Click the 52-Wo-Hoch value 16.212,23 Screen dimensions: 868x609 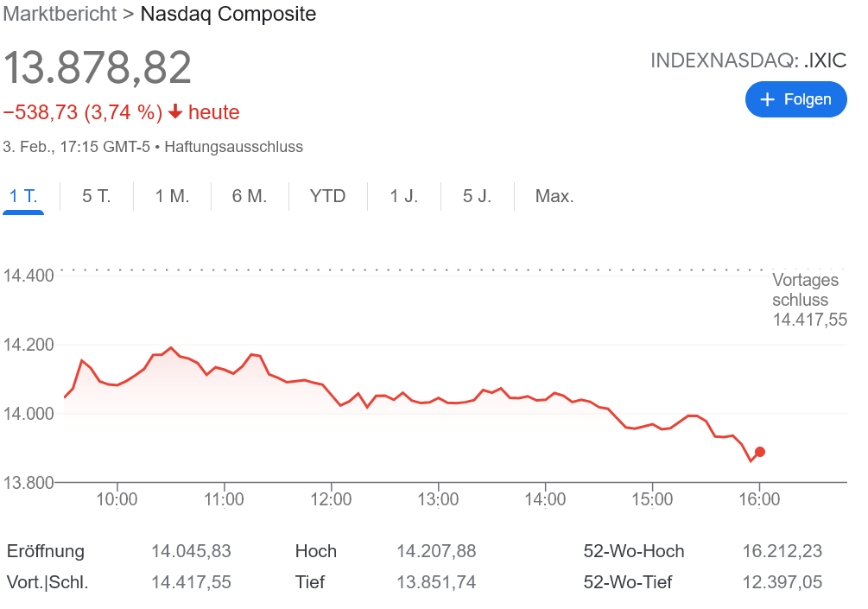point(782,551)
